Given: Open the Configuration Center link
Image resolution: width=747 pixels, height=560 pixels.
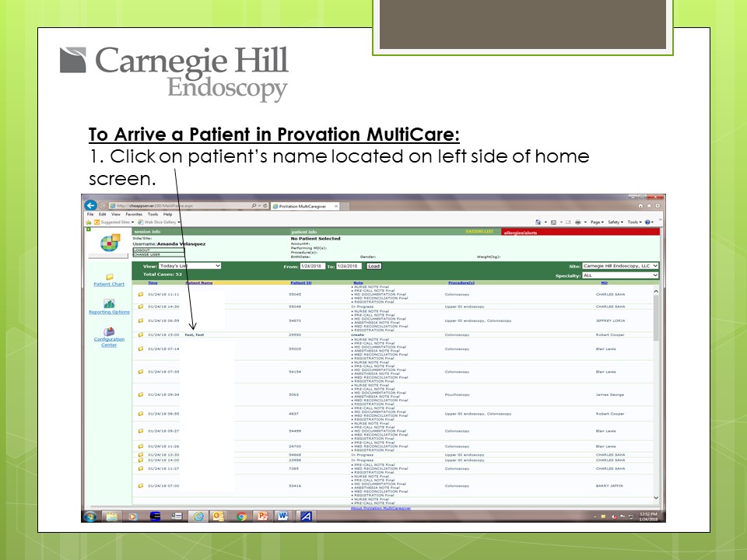Looking at the screenshot, I should coord(109,342).
